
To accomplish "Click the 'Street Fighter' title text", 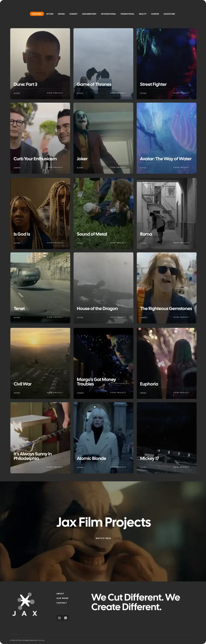I will coord(153,84).
